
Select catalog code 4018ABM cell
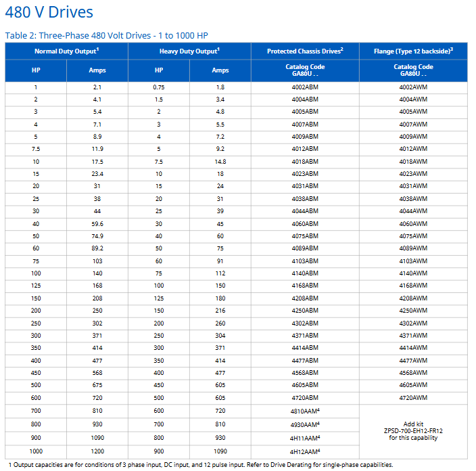(304, 161)
